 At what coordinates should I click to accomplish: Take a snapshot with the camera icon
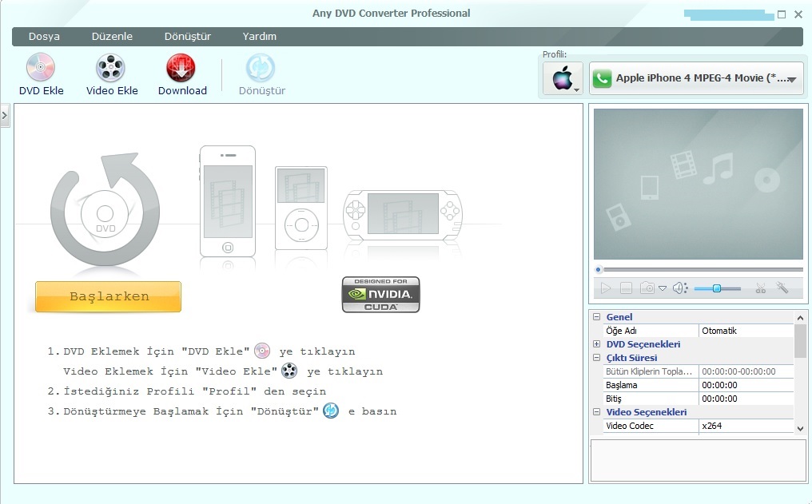[x=647, y=288]
